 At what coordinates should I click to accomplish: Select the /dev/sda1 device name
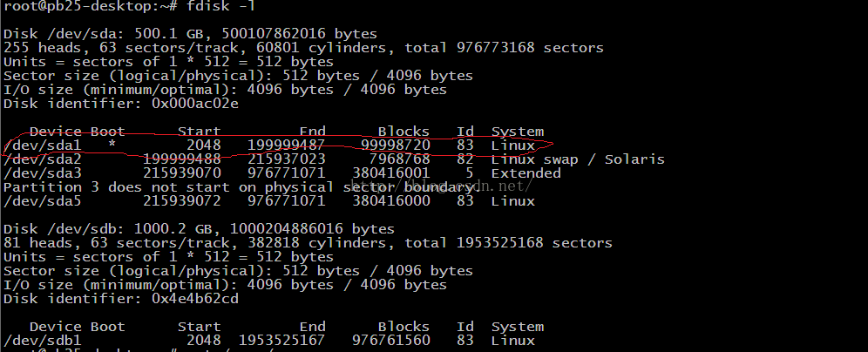pyautogui.click(x=42, y=146)
